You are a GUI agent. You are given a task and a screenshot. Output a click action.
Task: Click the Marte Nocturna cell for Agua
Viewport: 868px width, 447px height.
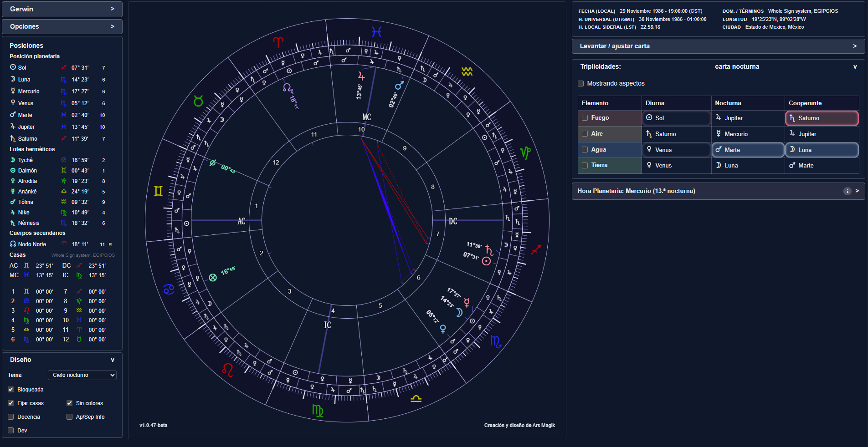tap(748, 150)
